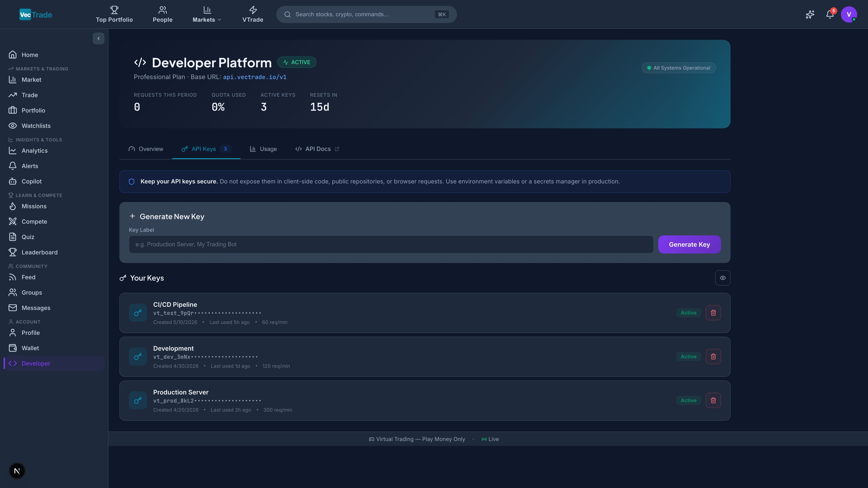Click the Generate Key button
The image size is (868, 488).
tap(689, 244)
